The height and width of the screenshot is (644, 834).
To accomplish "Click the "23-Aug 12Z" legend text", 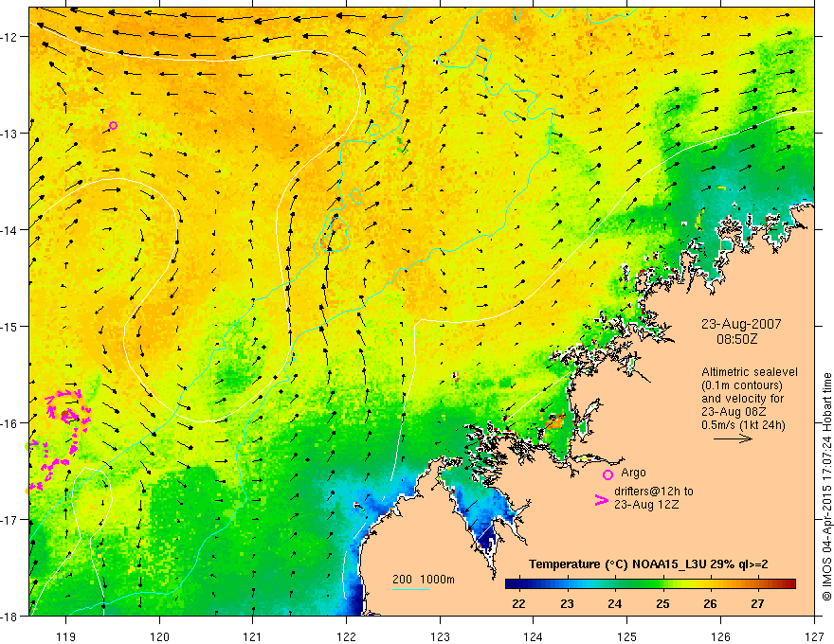I will click(646, 504).
